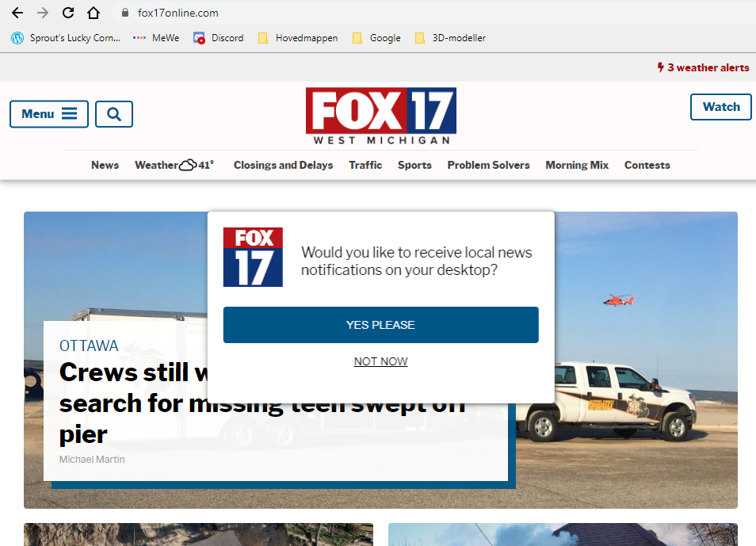Open the Weather 41° nav item
The width and height of the screenshot is (756, 546).
coord(174,165)
